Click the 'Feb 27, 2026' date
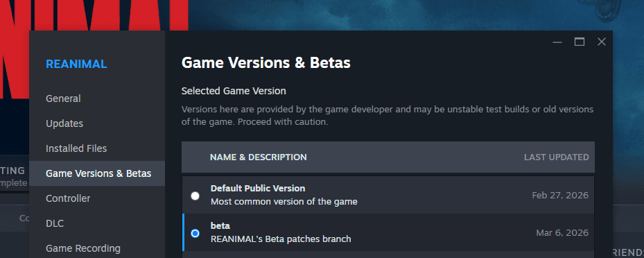This screenshot has height=258, width=644. coord(560,195)
